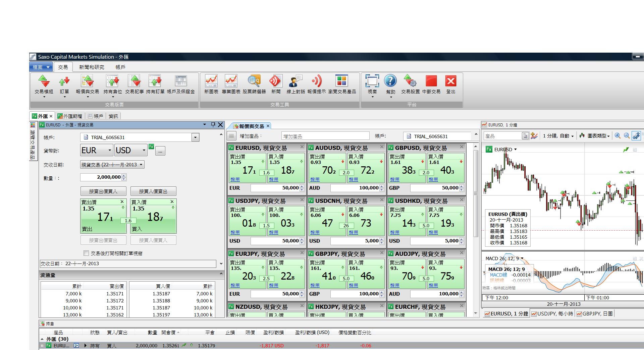
Task: Click the large 賣出 sell price tile
Action: 103,216
